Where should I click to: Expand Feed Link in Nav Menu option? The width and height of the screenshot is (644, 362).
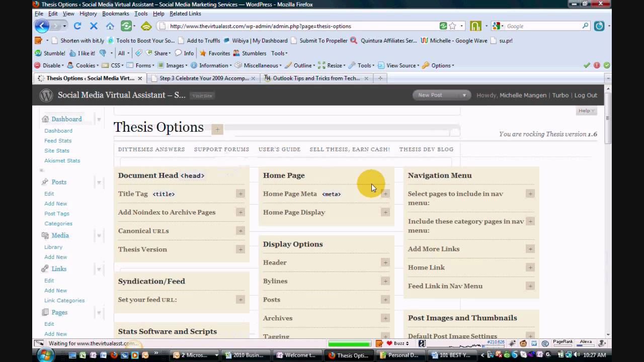pyautogui.click(x=530, y=286)
